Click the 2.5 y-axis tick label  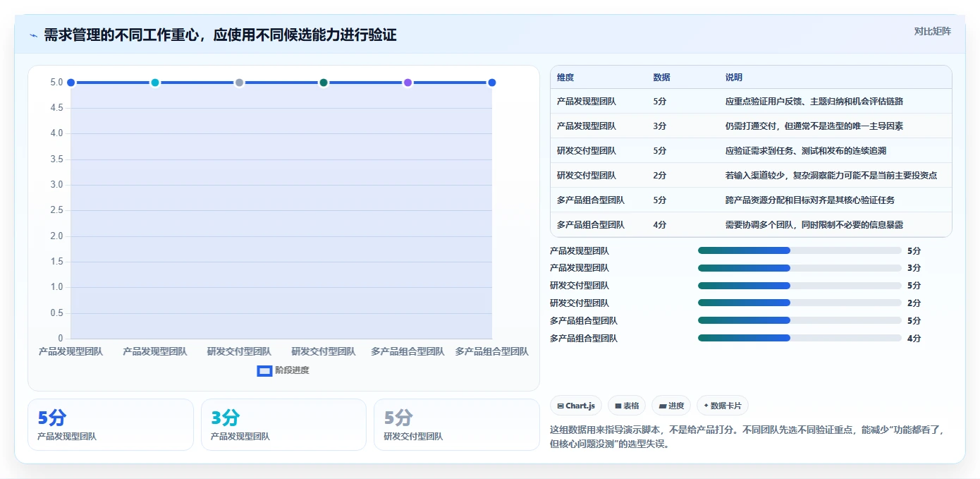[x=57, y=210]
